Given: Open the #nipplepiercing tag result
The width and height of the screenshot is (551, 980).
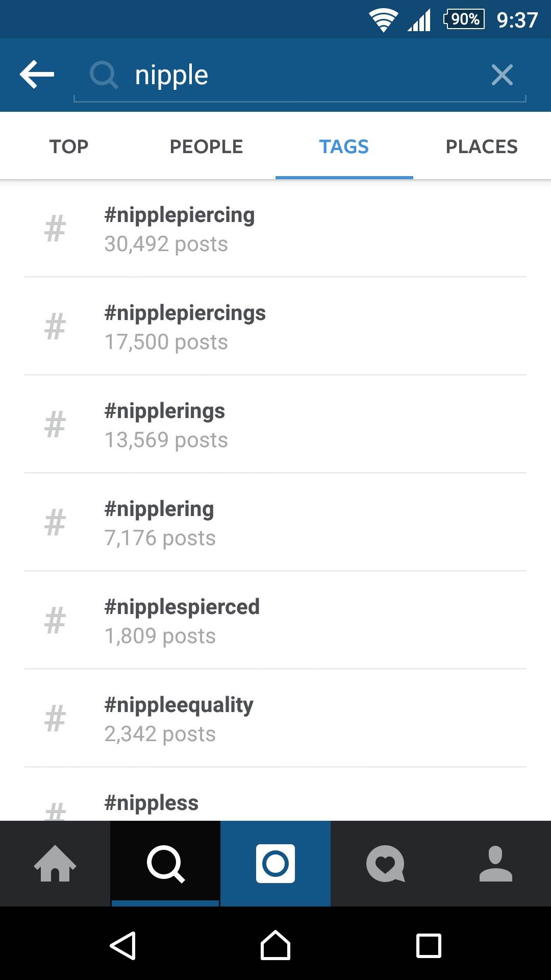Looking at the screenshot, I should (x=275, y=229).
